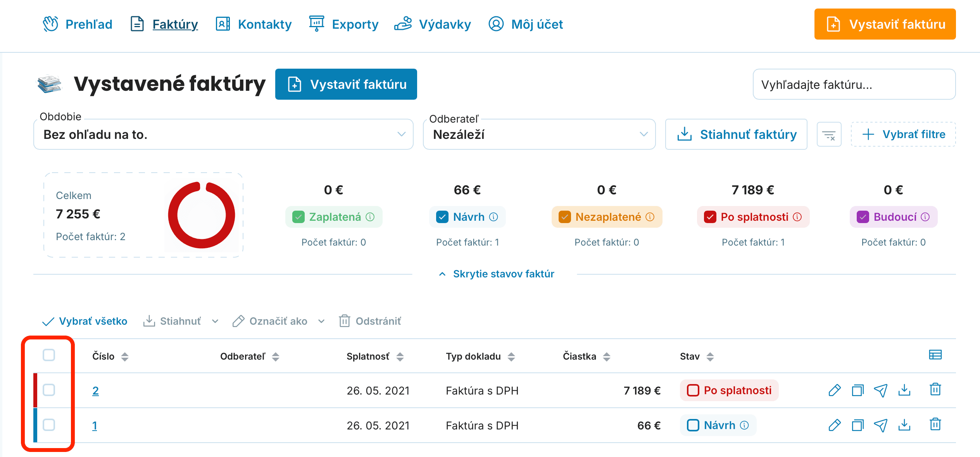
Task: Show info icon next to Zaplatená
Action: (x=370, y=217)
